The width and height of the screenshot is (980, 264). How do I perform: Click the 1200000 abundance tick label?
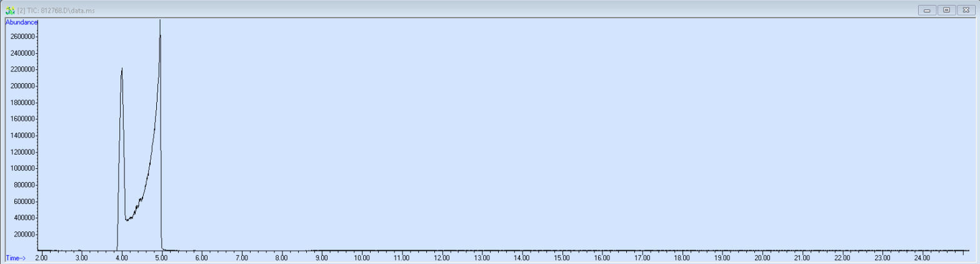pos(23,152)
